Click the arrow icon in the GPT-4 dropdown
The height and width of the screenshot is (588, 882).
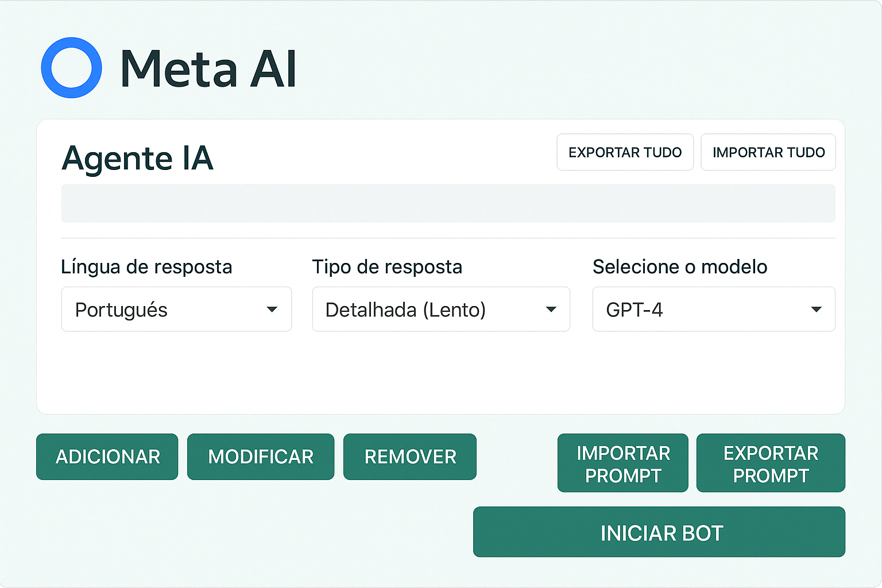pos(816,310)
